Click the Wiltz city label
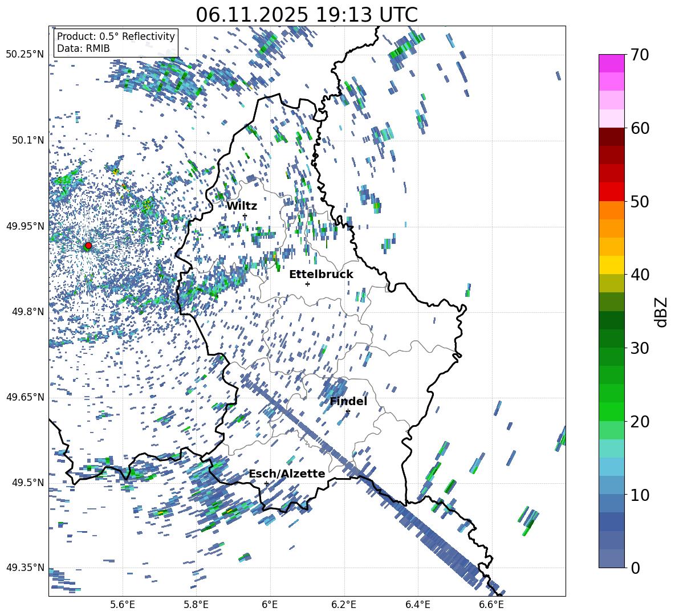This screenshot has height=616, width=675. pos(242,206)
